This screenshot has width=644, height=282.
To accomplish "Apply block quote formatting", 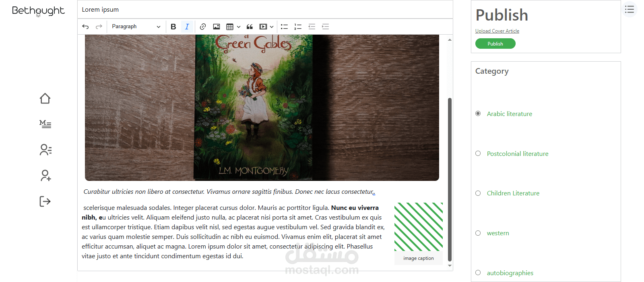I will tap(250, 27).
